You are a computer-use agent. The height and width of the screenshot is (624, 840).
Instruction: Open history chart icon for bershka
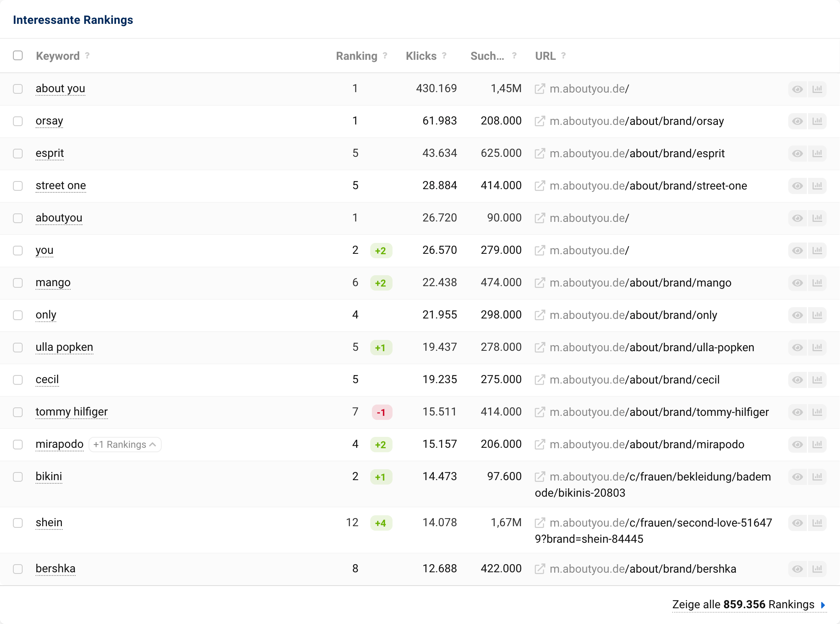coord(817,569)
